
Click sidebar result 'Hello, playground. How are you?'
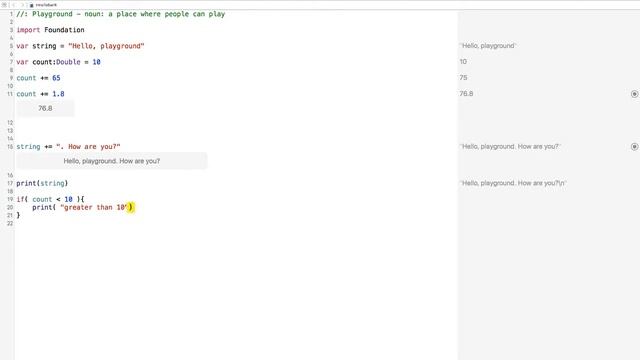510,146
